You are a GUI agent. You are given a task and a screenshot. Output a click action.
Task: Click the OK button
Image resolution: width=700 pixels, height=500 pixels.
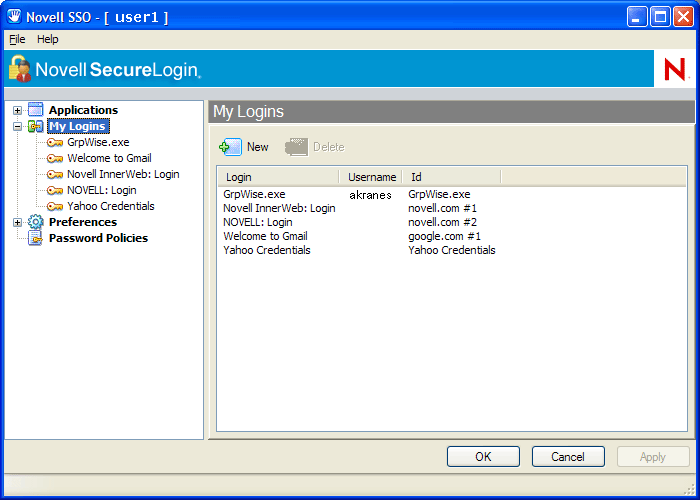click(483, 457)
